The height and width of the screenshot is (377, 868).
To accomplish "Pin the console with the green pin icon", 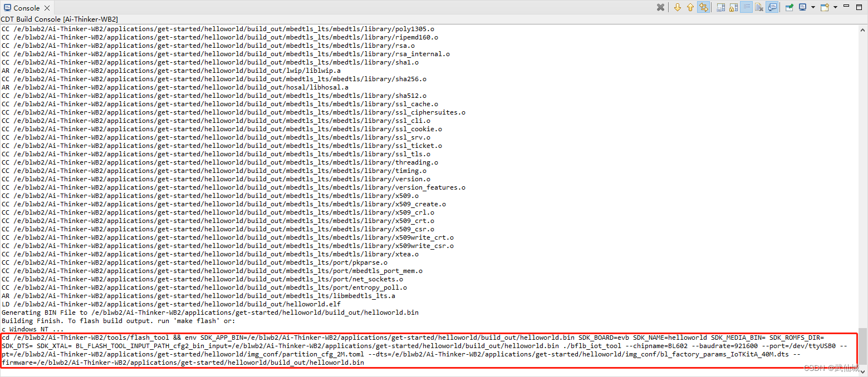I will click(x=789, y=7).
